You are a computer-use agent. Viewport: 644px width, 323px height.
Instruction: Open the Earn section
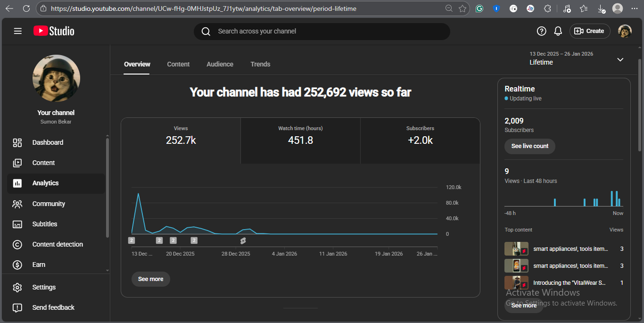(x=39, y=265)
